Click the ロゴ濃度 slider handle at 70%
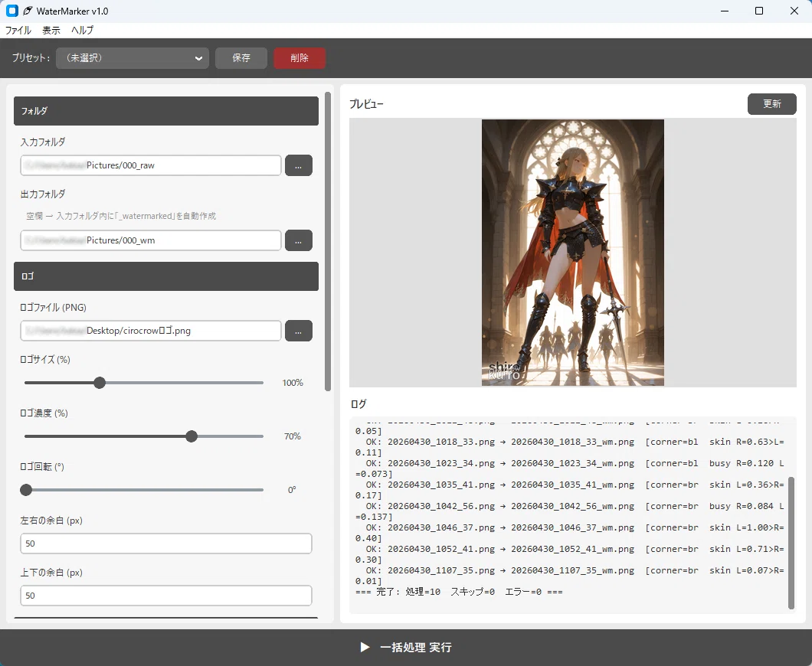 click(192, 436)
